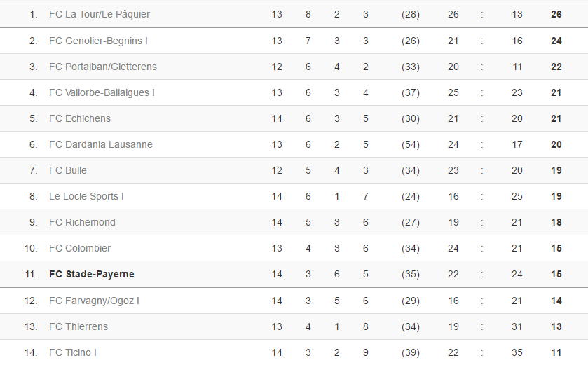Screen dimensions: 588x365
Task: Open the FC La Tour/Le Pâquier team link
Action: (x=99, y=14)
